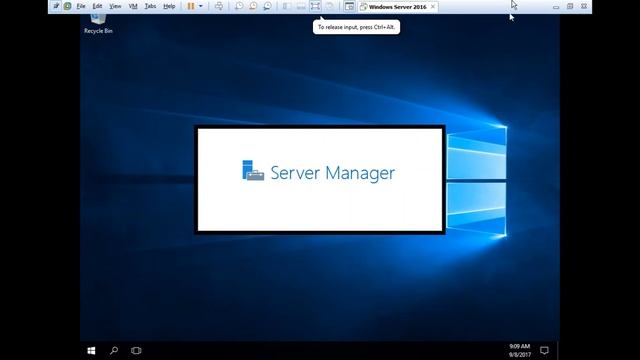640x360 pixels.
Task: Select the Windows Server 2016 tab
Action: [x=398, y=7]
